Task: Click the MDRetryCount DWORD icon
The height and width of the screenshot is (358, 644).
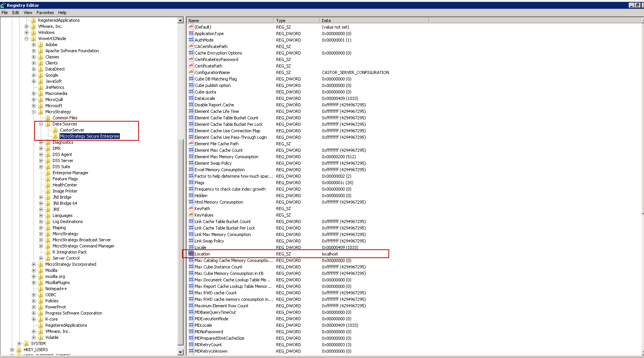Action: point(191,344)
